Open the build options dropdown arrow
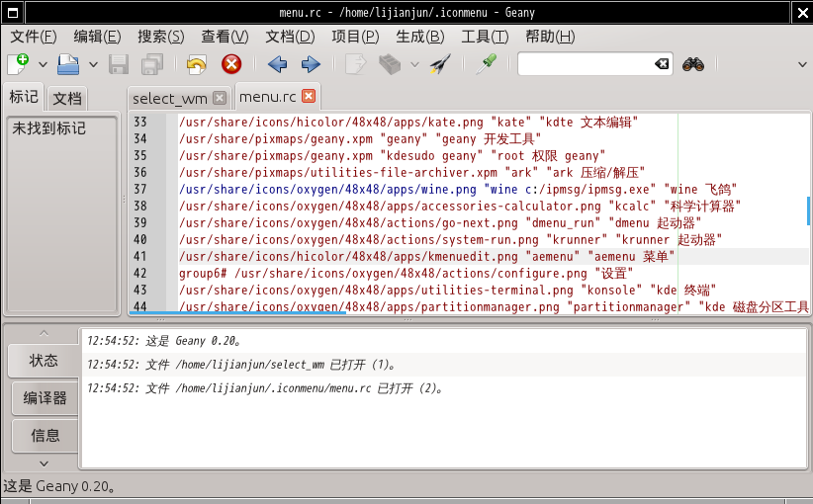This screenshot has height=504, width=813. [x=414, y=65]
